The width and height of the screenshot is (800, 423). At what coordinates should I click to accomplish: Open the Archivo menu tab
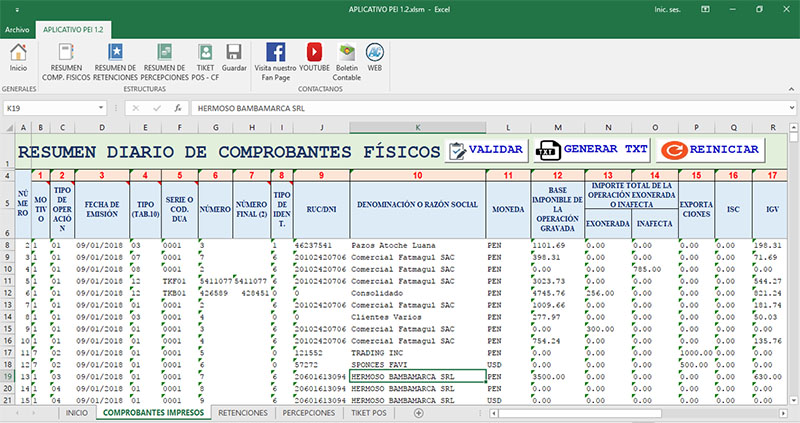click(x=17, y=30)
